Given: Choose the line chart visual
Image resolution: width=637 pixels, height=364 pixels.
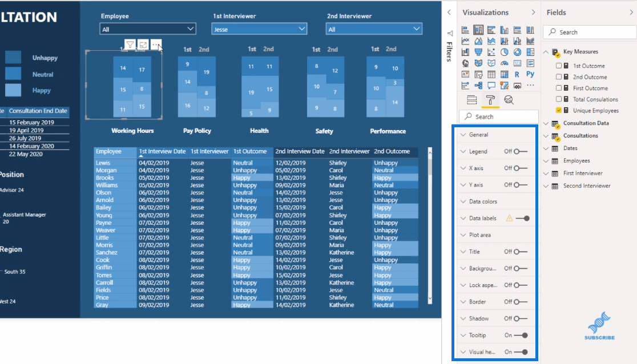Looking at the screenshot, I should pos(465,41).
